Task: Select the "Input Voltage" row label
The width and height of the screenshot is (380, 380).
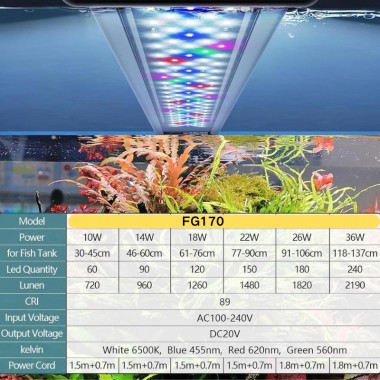Action: pyautogui.click(x=32, y=318)
